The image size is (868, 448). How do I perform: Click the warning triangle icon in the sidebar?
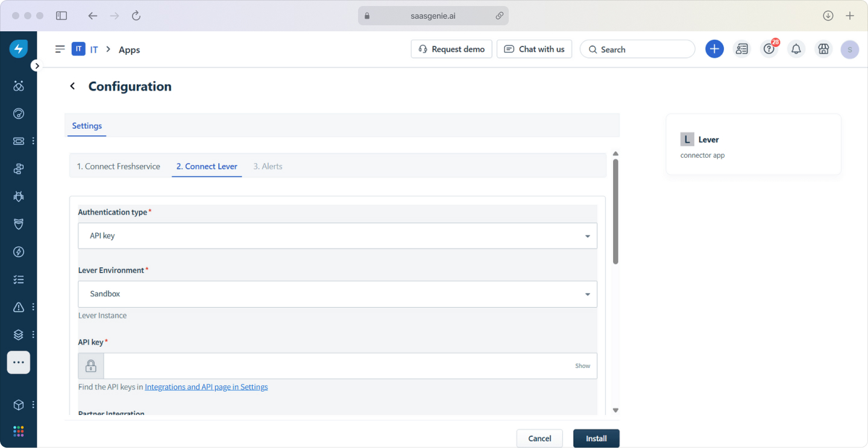[x=18, y=306]
